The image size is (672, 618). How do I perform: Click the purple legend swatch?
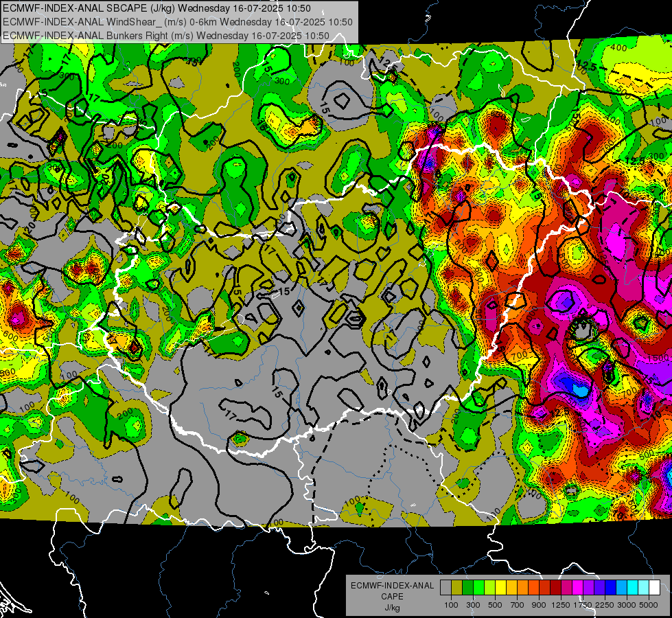pos(588,588)
